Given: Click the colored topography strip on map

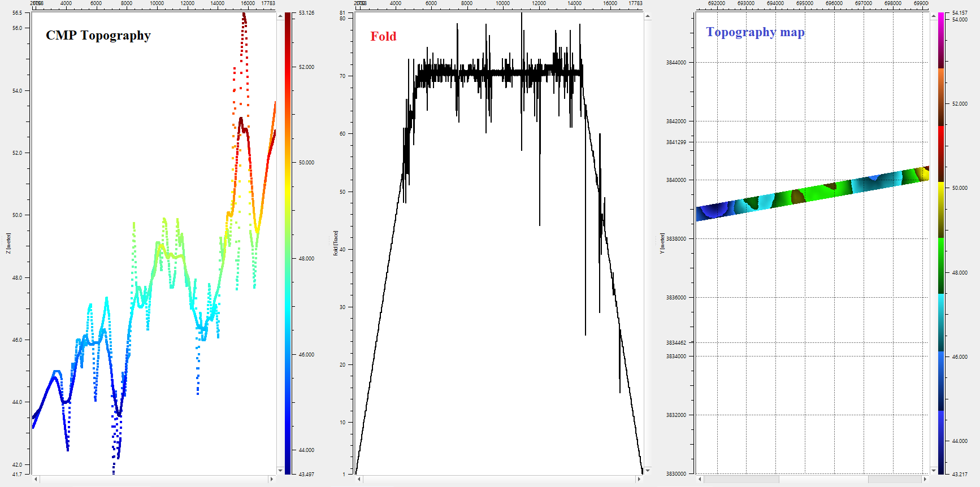Looking at the screenshot, I should click(812, 193).
